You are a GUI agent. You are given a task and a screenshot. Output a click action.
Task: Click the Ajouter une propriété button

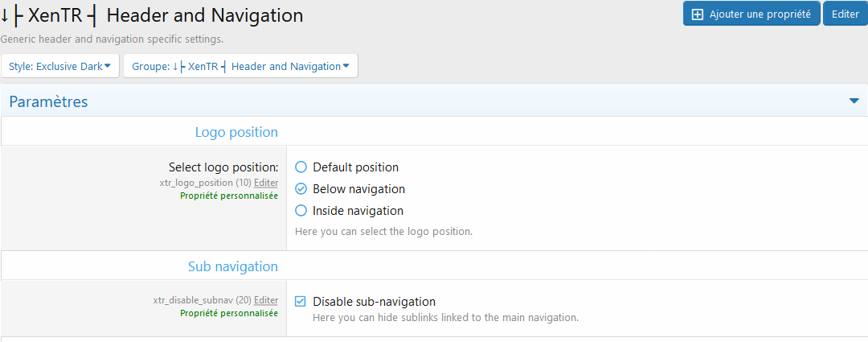pos(751,14)
